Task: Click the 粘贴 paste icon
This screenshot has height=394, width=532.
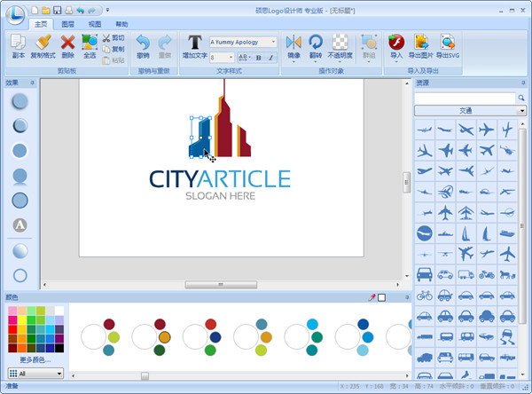Action: [x=106, y=60]
